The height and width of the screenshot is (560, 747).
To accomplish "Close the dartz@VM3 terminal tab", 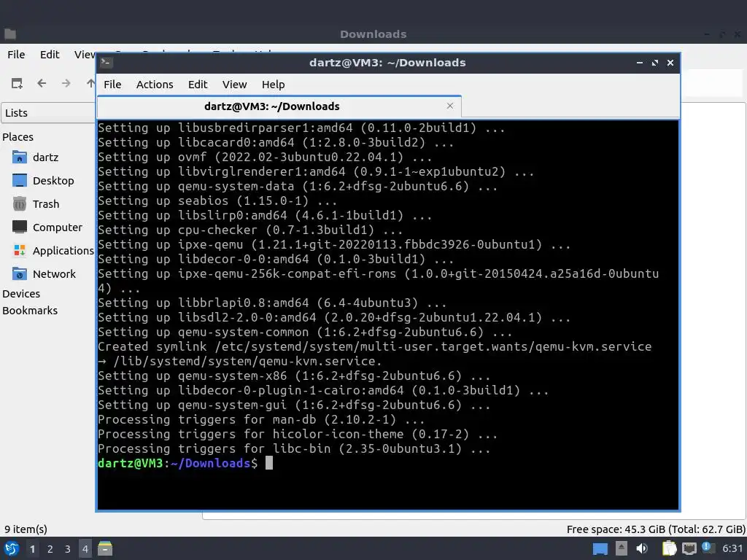I will (450, 106).
